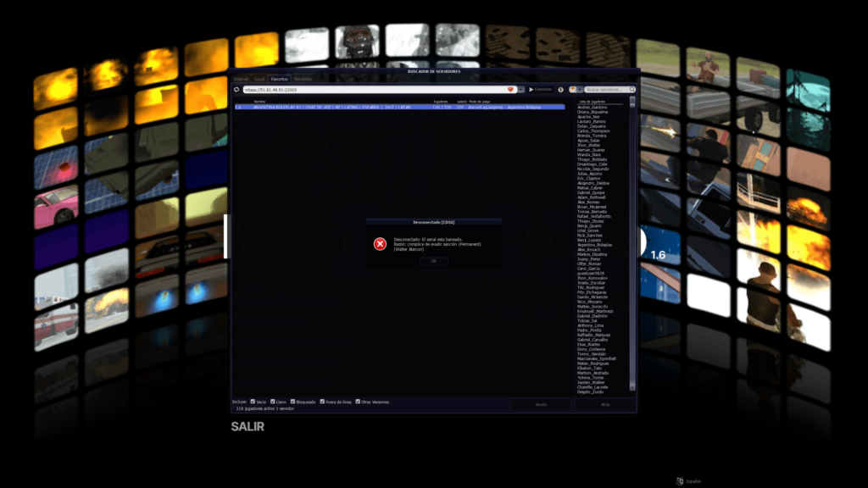The width and height of the screenshot is (868, 488).
Task: Select player Emanuell_Martinezz in the list
Action: click(595, 311)
